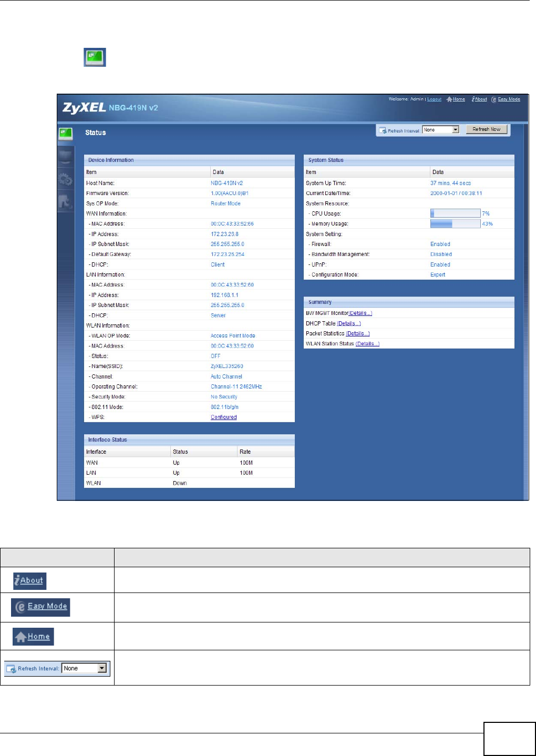Click the Easy Mode icon in the legend table
This screenshot has height=756, width=536.
[x=40, y=607]
